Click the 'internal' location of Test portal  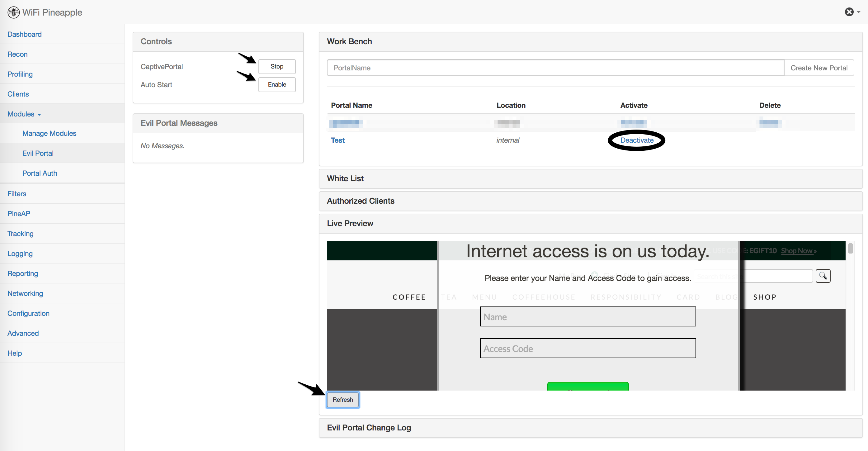tap(508, 140)
